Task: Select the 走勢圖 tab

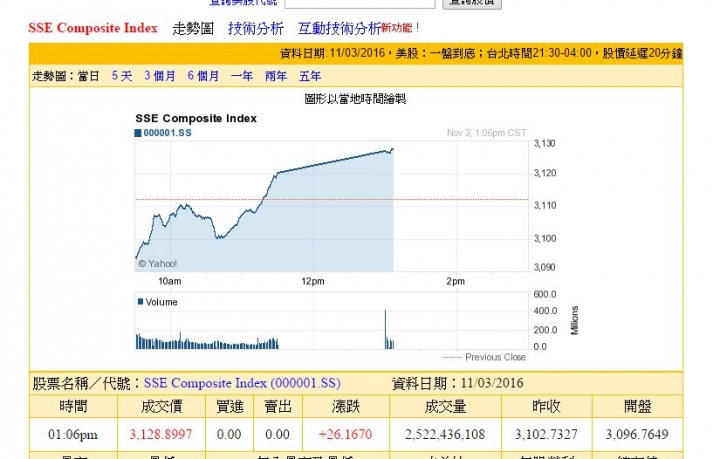Action: [193, 28]
